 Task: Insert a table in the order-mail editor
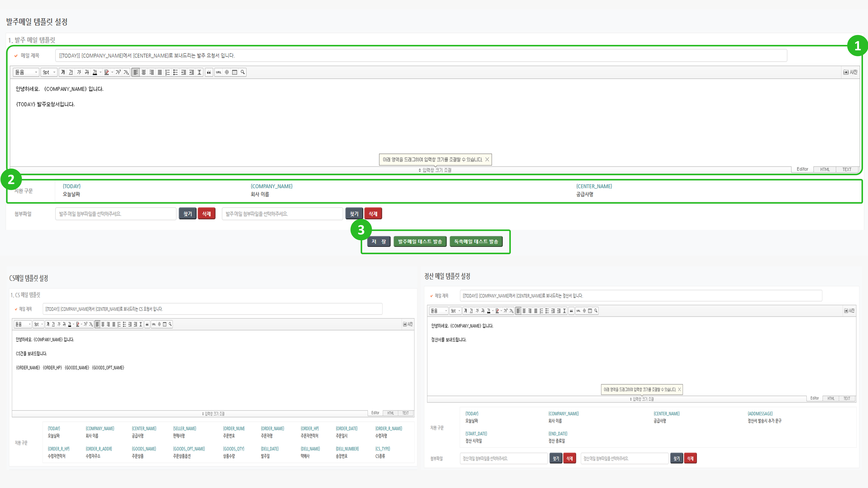pyautogui.click(x=235, y=72)
